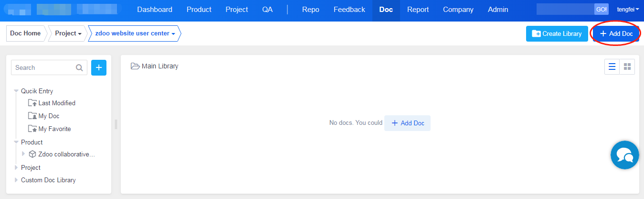Open Last Modified folder in Quick Entry
Image resolution: width=644 pixels, height=199 pixels.
click(x=56, y=103)
